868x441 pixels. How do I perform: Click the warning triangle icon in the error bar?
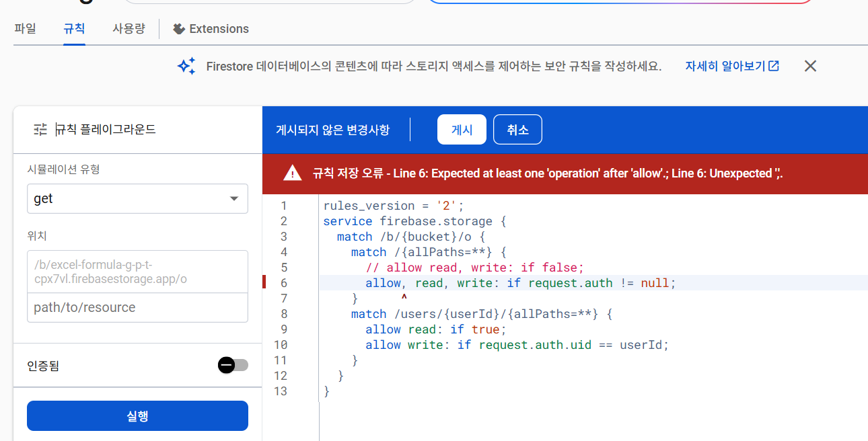[293, 173]
